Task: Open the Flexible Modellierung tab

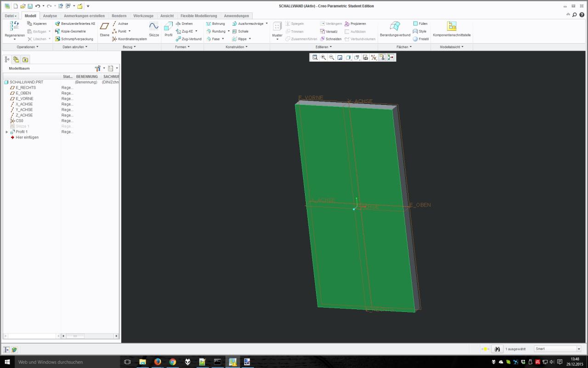Action: click(x=198, y=16)
